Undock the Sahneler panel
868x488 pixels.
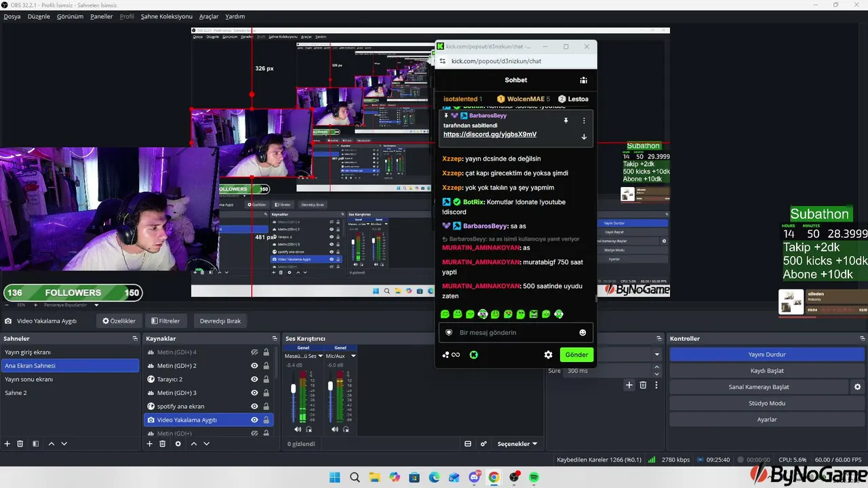tap(135, 339)
